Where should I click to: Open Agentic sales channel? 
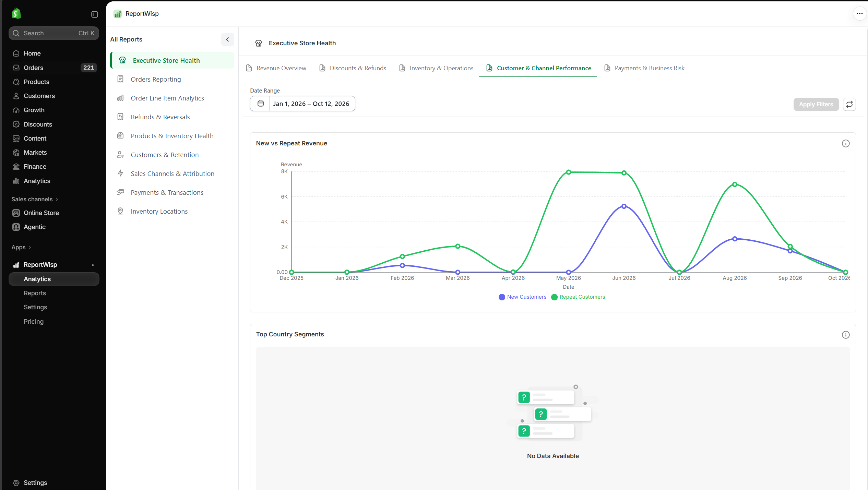click(x=54, y=227)
